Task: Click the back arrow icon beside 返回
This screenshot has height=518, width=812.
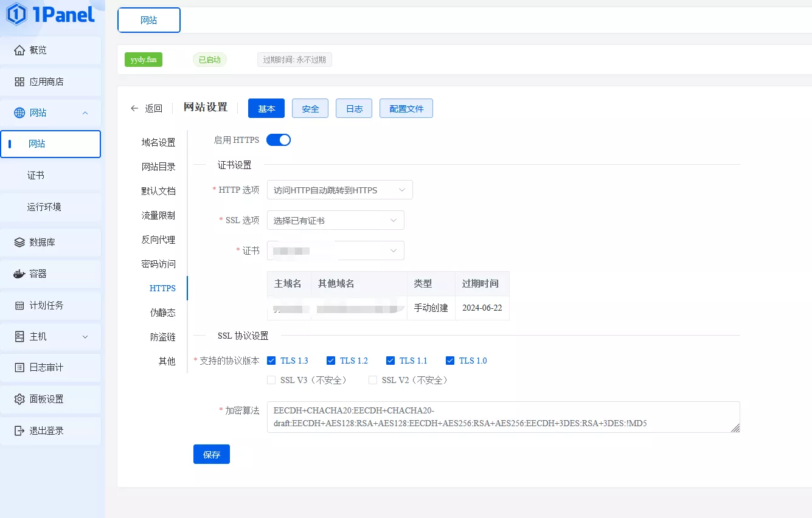Action: point(134,108)
